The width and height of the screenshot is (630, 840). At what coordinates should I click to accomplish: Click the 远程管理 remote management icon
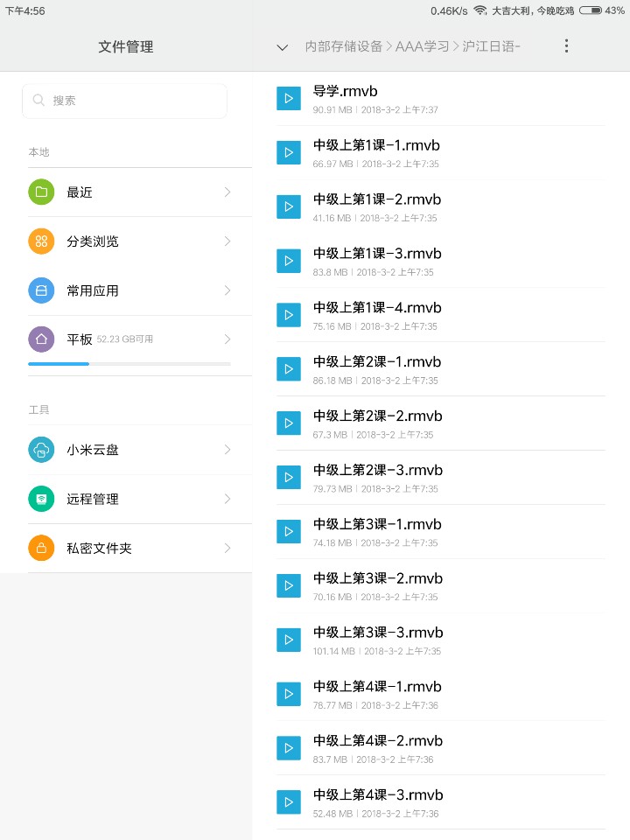point(41,499)
